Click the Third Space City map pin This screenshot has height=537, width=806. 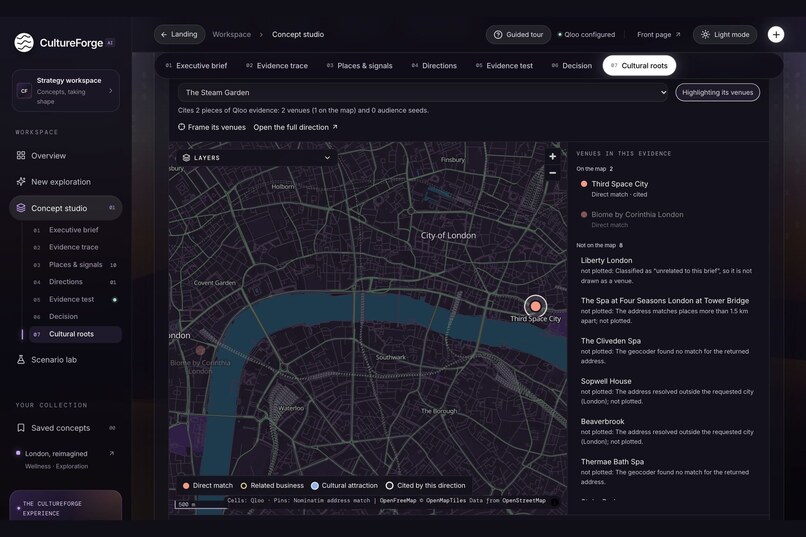point(535,306)
